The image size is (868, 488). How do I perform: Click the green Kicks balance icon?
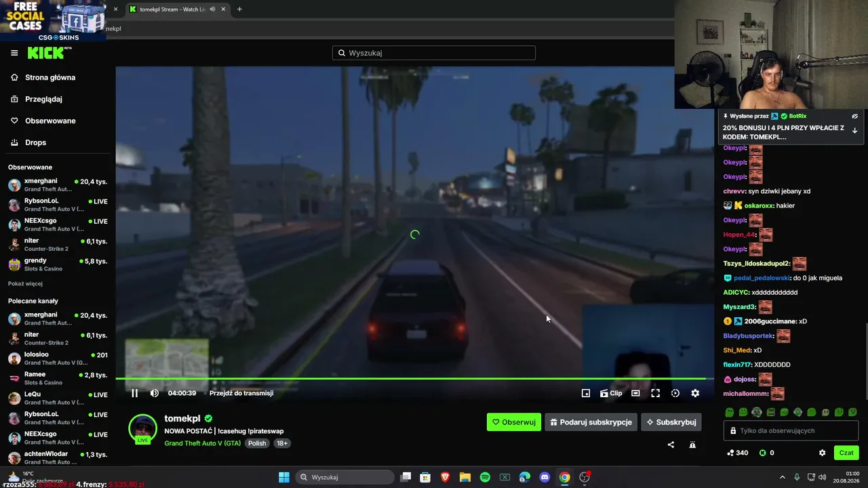(762, 453)
